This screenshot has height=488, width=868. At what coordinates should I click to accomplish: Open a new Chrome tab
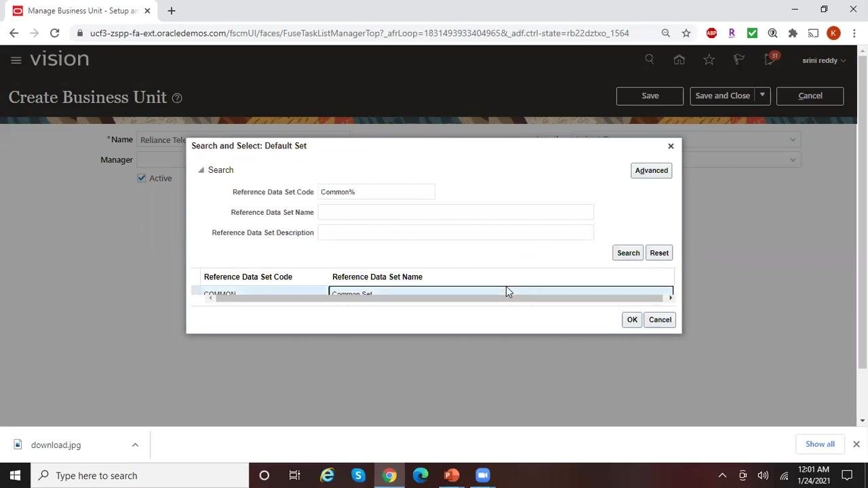(x=172, y=11)
